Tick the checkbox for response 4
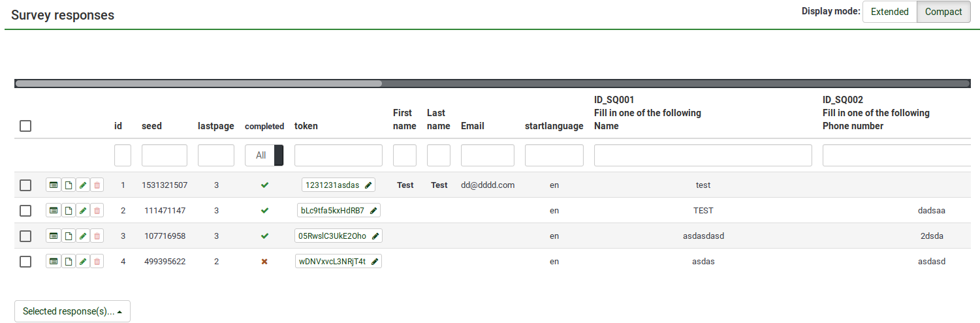 (x=25, y=262)
